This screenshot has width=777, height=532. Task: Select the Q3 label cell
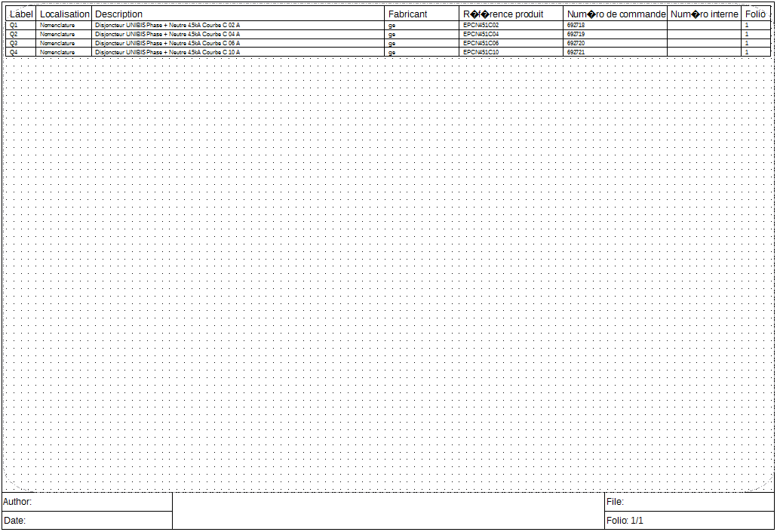14,44
